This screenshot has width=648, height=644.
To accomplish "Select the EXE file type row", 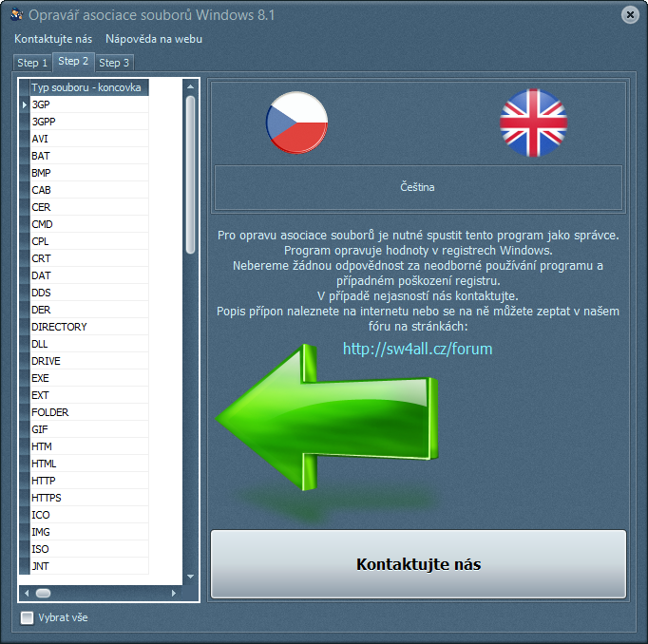I will [89, 378].
